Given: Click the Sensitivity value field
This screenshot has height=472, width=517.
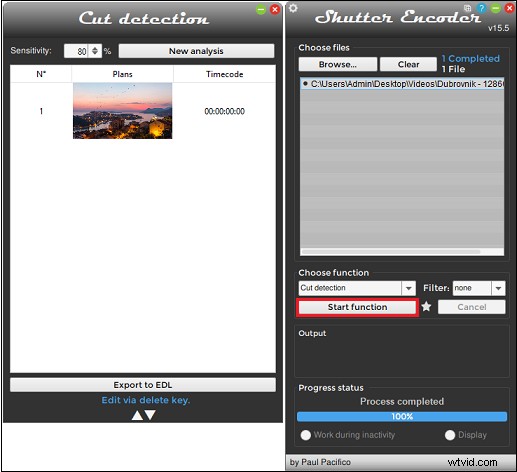Looking at the screenshot, I should [76, 51].
